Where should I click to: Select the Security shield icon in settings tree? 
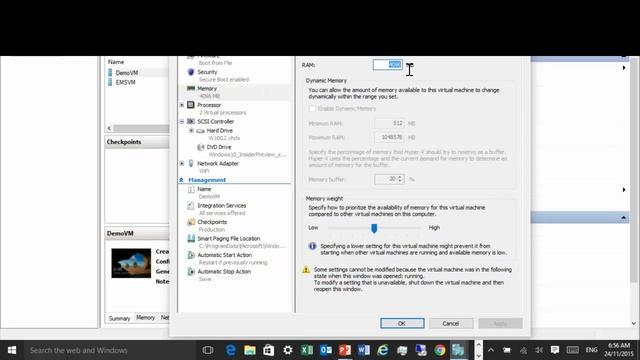coord(191,72)
